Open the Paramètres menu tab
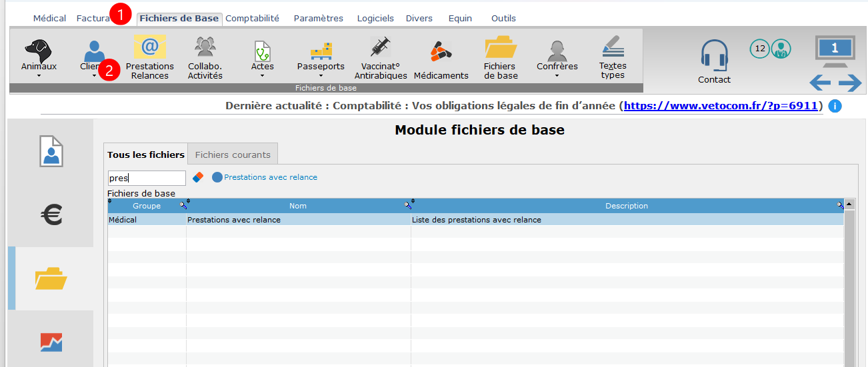 [x=319, y=19]
